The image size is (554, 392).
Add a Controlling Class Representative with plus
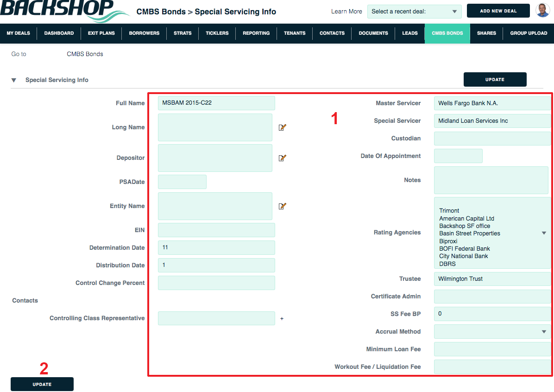tap(282, 318)
